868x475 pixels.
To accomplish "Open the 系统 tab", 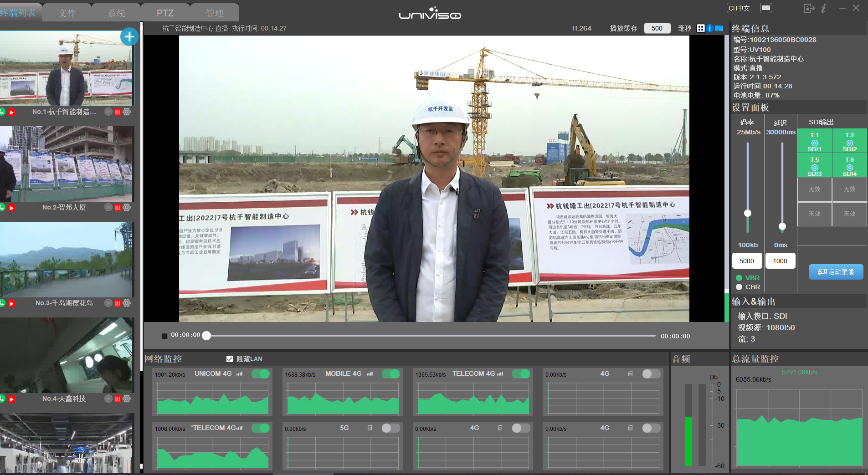I will click(x=117, y=13).
